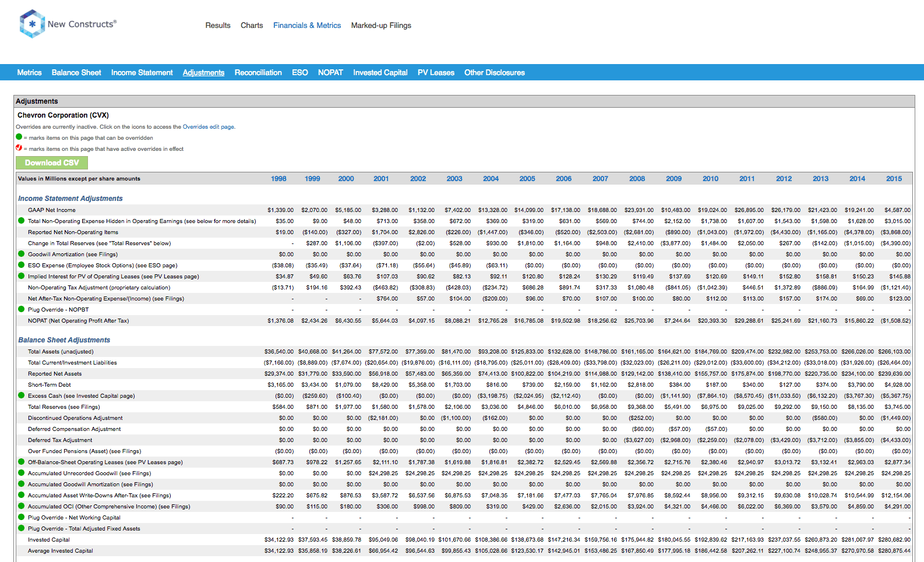Click green dot beside Plug Override - Total Adjusted Fixed Assets
The image size is (924, 562).
(22, 528)
